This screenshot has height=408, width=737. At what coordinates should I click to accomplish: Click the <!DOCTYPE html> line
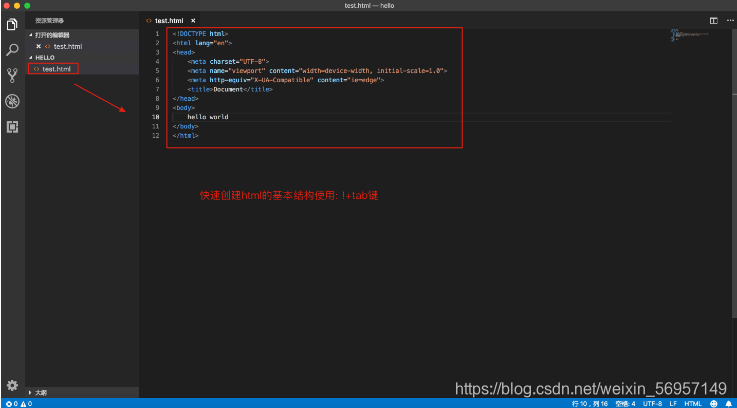pos(200,34)
